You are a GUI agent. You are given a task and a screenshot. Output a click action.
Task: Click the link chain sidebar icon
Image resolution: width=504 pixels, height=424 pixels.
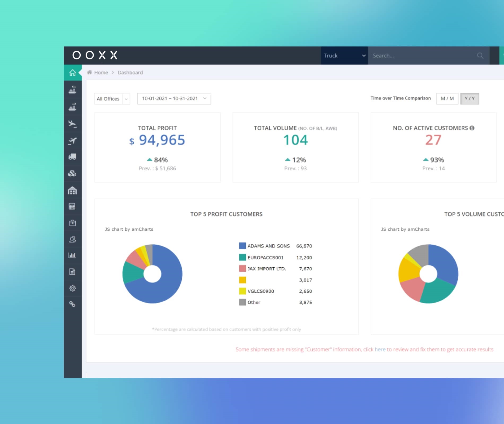point(72,304)
